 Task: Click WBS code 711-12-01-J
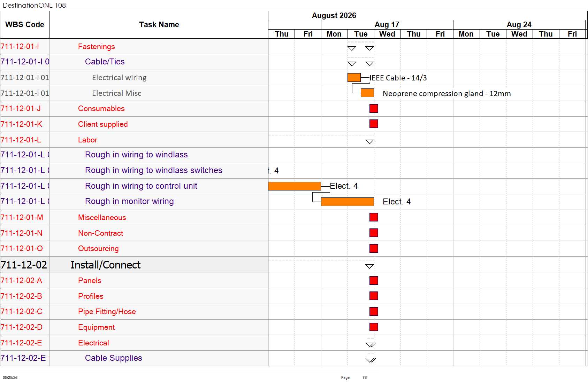tap(21, 109)
